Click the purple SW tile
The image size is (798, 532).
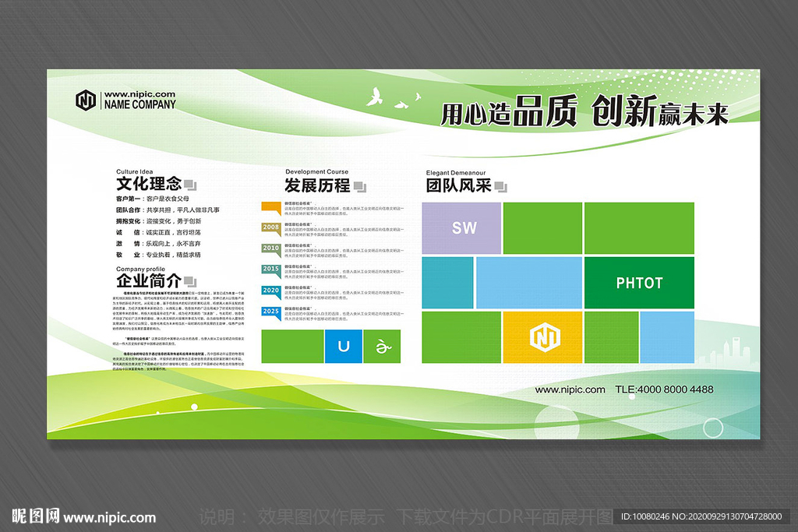coord(461,228)
